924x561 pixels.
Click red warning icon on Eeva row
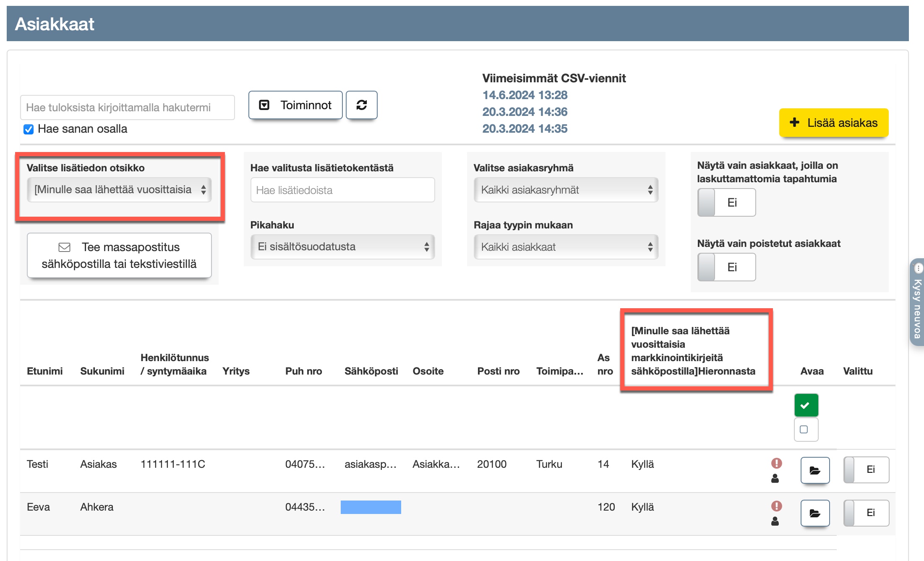pos(776,506)
